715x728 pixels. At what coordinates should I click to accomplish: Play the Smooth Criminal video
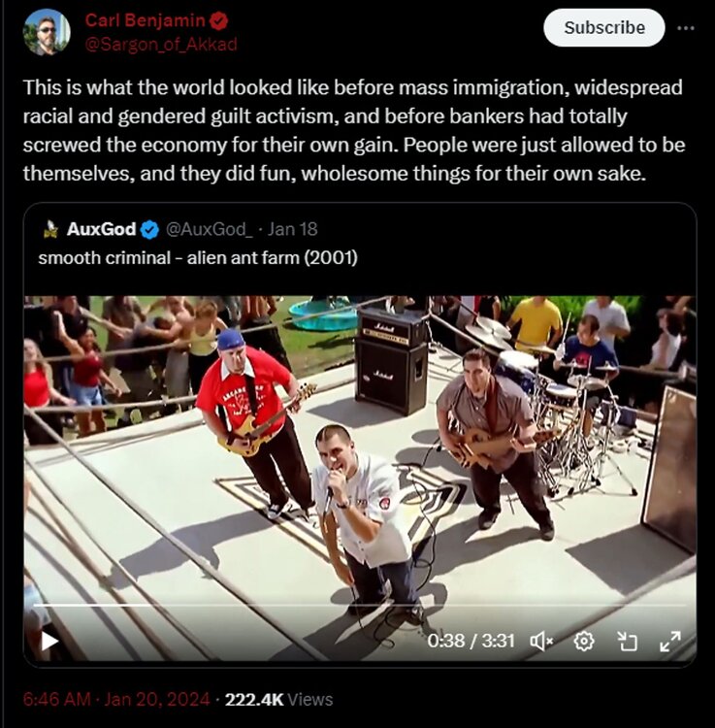tap(49, 641)
